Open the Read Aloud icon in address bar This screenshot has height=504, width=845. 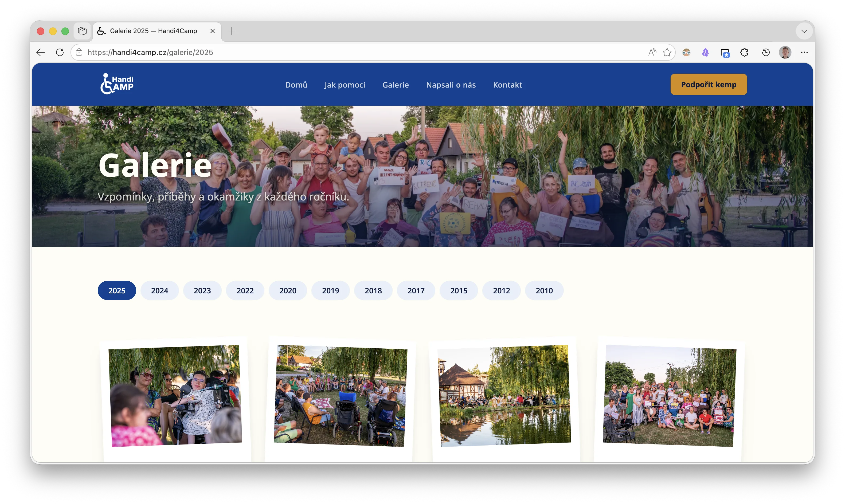(x=652, y=52)
